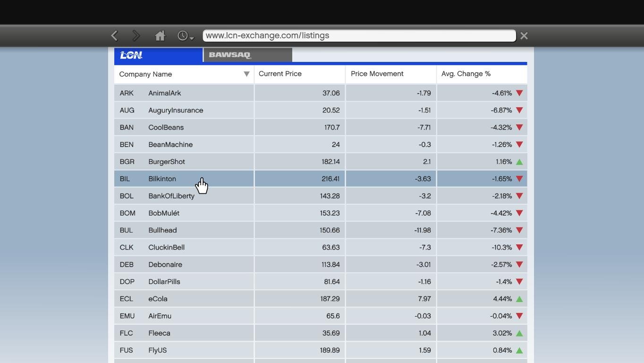This screenshot has width=644, height=363.
Task: Open the Fleeca stock listing
Action: click(x=321, y=333)
